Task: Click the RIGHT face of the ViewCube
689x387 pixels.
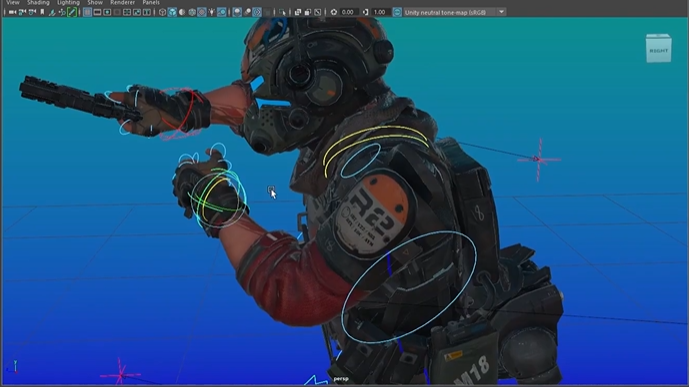Action: pyautogui.click(x=659, y=50)
